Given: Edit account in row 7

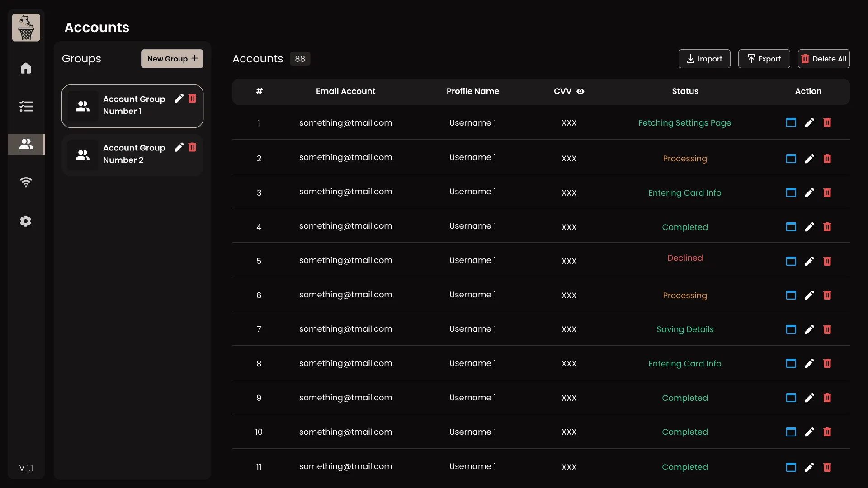Looking at the screenshot, I should pos(809,329).
